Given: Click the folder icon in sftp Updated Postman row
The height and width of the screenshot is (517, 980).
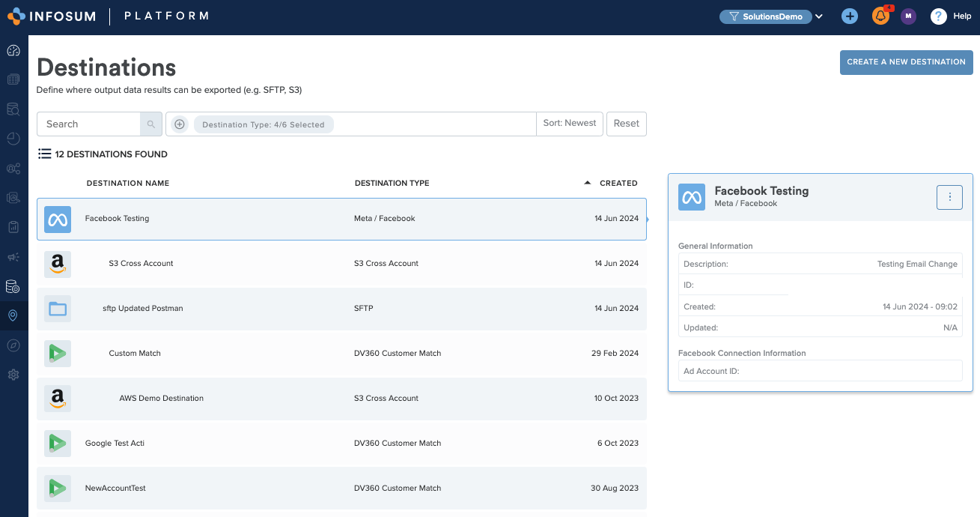Looking at the screenshot, I should point(58,309).
